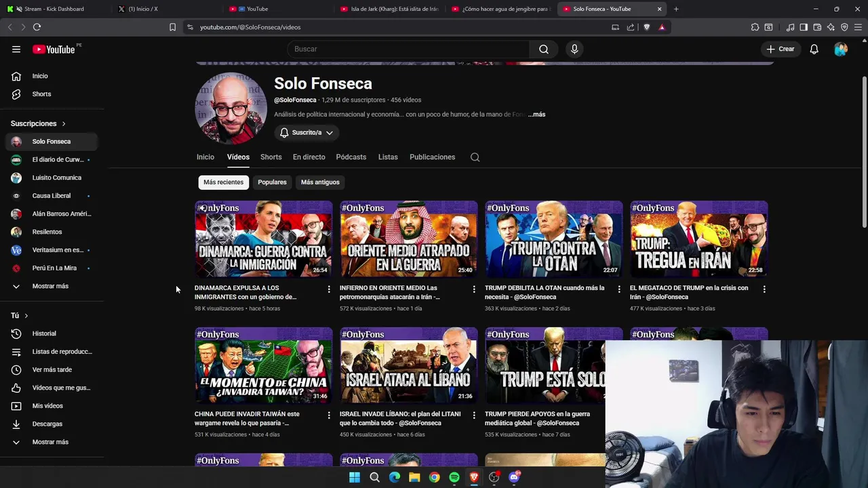Open Brave VPN shield icon
The image size is (868, 488).
point(844,27)
